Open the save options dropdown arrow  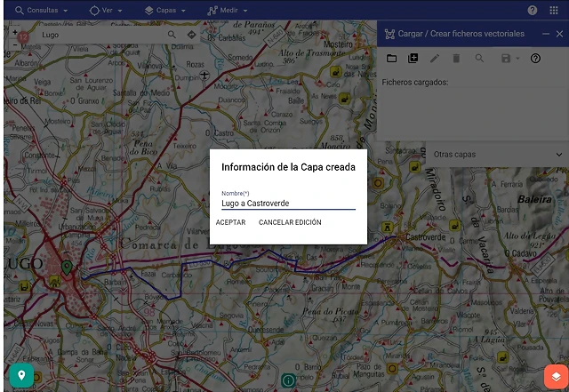[517, 59]
